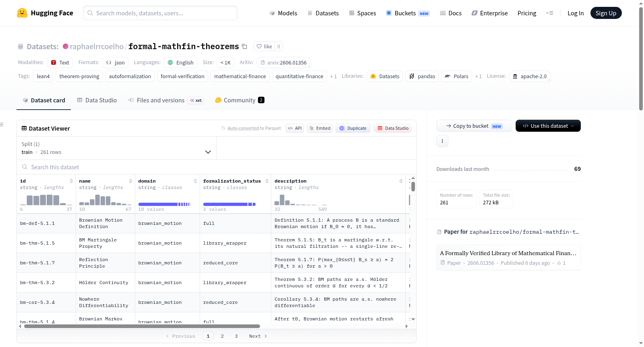Click the theorem-proving tag
The image size is (644, 347).
pyautogui.click(x=79, y=76)
